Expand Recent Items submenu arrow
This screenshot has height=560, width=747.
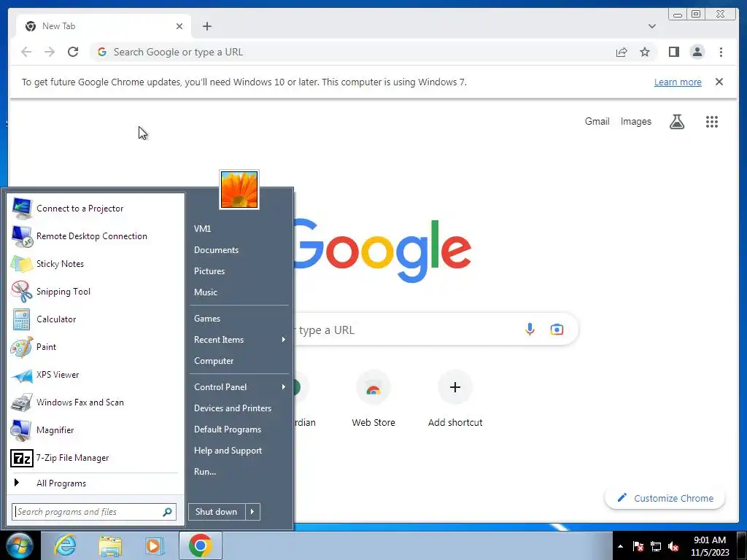pyautogui.click(x=284, y=340)
